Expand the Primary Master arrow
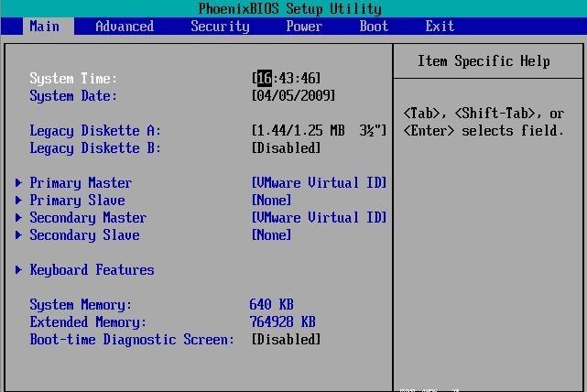This screenshot has width=587, height=392. [19, 183]
